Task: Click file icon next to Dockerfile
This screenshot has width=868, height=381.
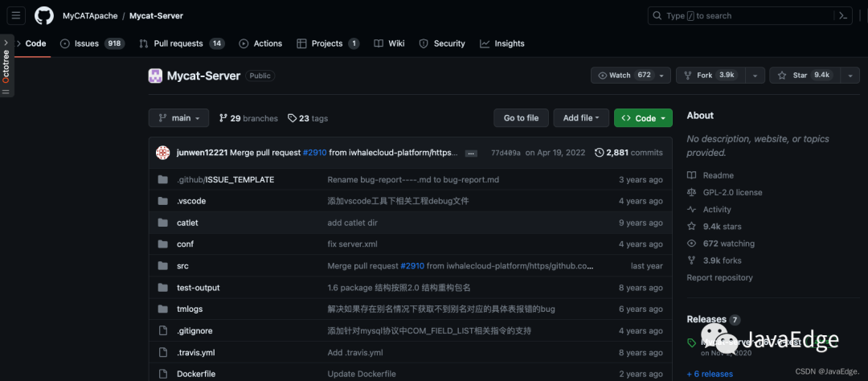Action: click(162, 374)
